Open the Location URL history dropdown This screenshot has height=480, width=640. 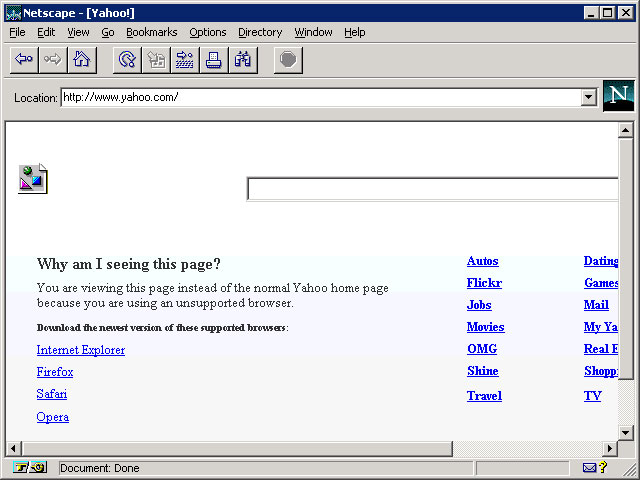pos(589,97)
